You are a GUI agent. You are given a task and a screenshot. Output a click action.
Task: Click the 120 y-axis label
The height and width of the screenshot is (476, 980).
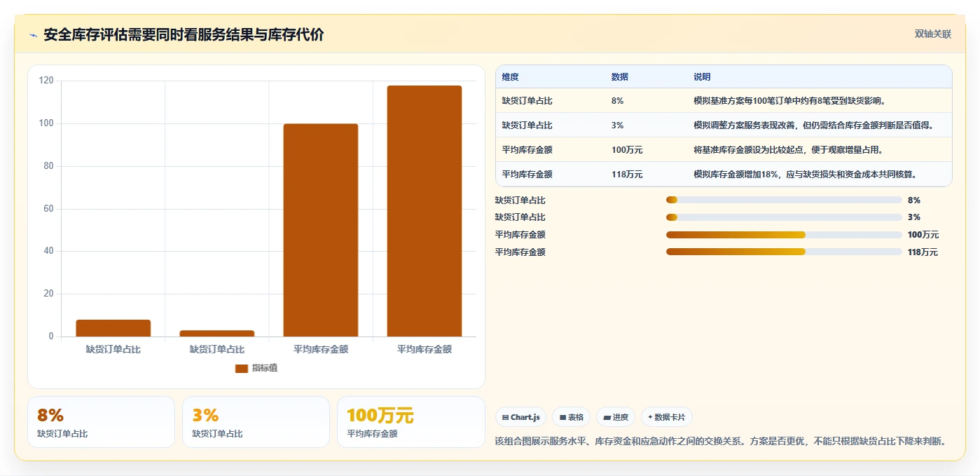46,81
